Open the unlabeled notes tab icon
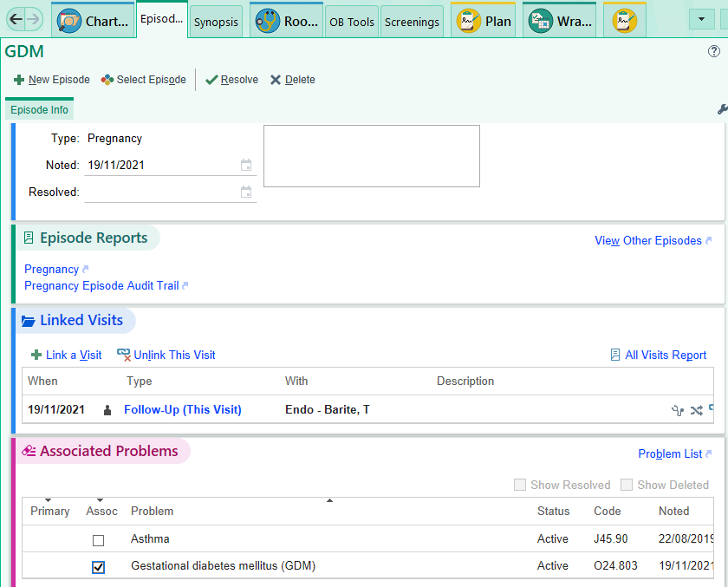This screenshot has height=587, width=728. pos(625,21)
